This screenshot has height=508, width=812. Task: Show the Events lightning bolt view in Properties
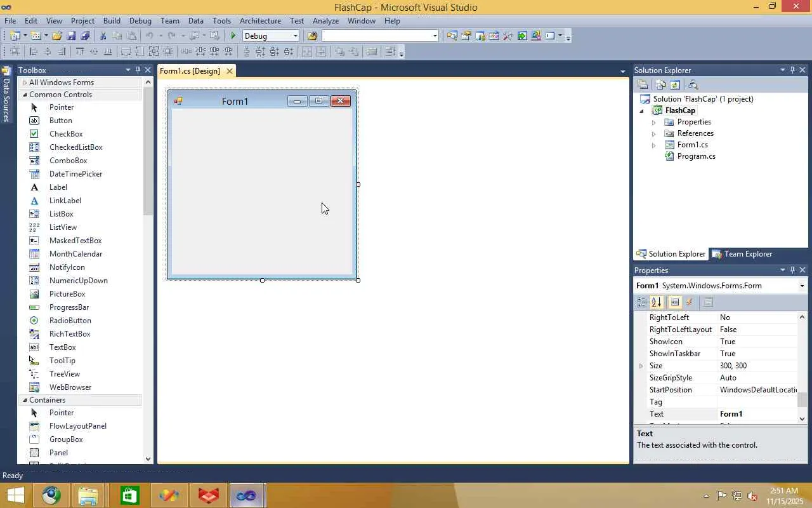690,303
